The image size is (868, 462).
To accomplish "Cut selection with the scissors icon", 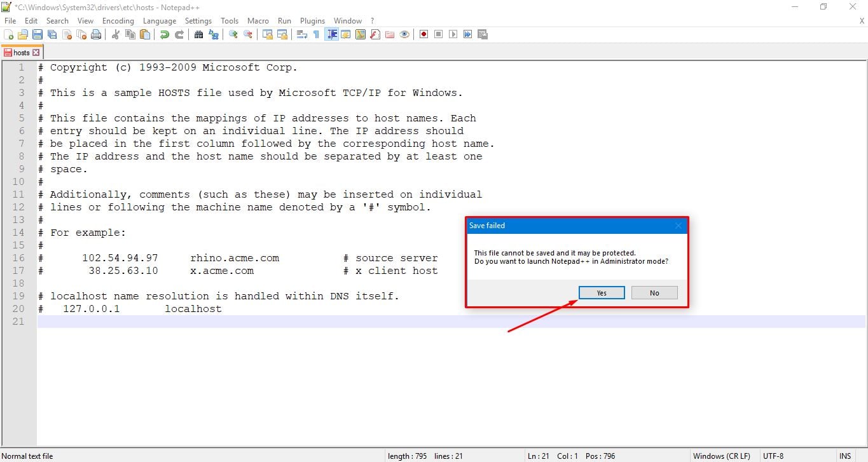I will 116,35.
